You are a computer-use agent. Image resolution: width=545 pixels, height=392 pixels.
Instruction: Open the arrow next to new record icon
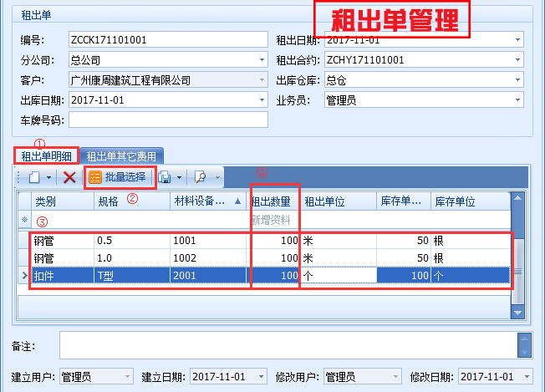[x=49, y=177]
